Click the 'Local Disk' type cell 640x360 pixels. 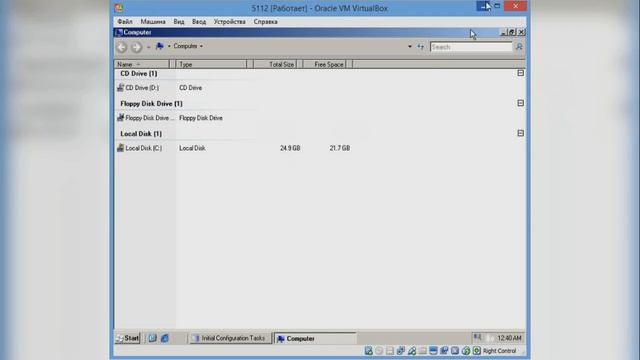[192, 148]
